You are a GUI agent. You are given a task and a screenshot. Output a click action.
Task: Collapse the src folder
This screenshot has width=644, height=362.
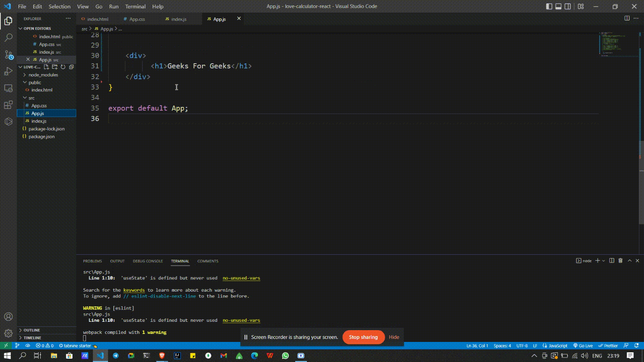(31, 98)
